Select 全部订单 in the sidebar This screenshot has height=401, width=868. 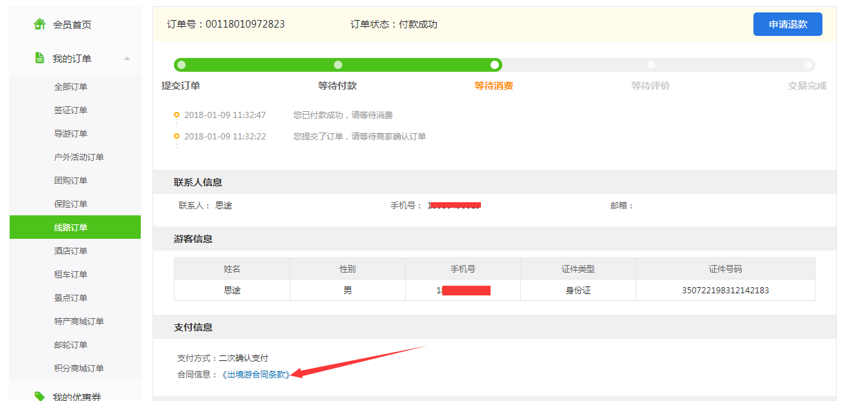tap(71, 87)
